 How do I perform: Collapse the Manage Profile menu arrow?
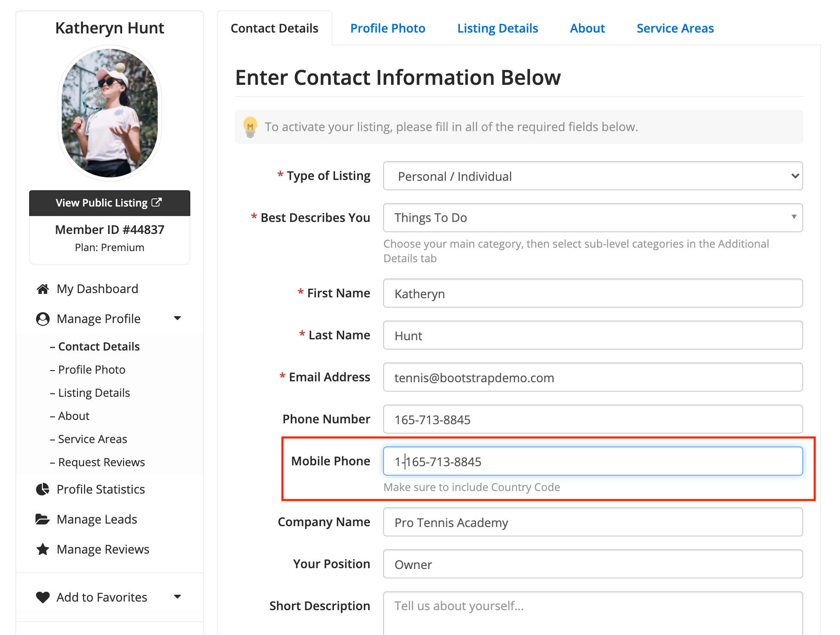(177, 318)
